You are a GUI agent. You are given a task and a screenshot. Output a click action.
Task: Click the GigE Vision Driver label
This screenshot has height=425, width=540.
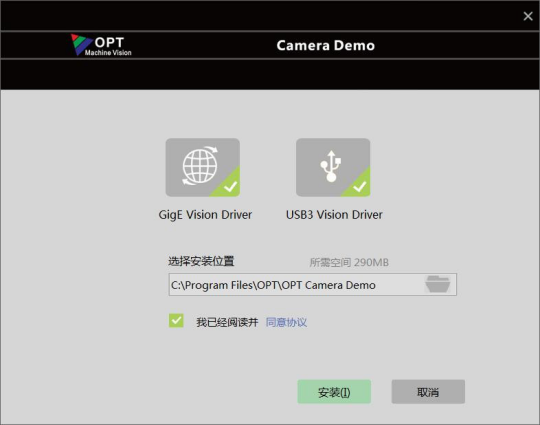tap(205, 215)
